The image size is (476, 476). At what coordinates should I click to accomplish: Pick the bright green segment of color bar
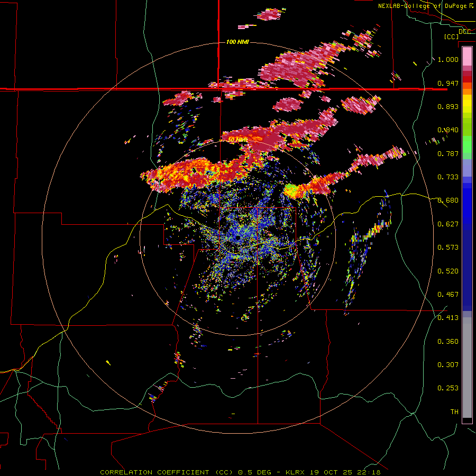467,144
